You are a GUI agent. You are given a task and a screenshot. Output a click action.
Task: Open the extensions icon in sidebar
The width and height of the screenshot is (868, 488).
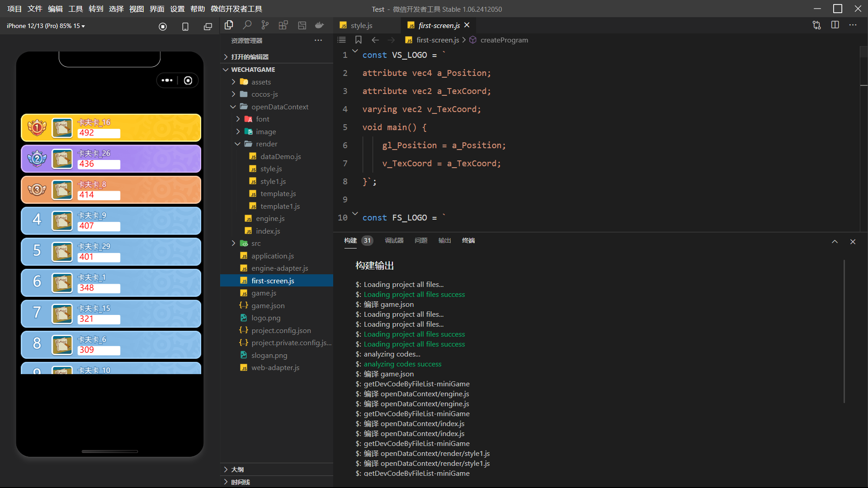[283, 25]
